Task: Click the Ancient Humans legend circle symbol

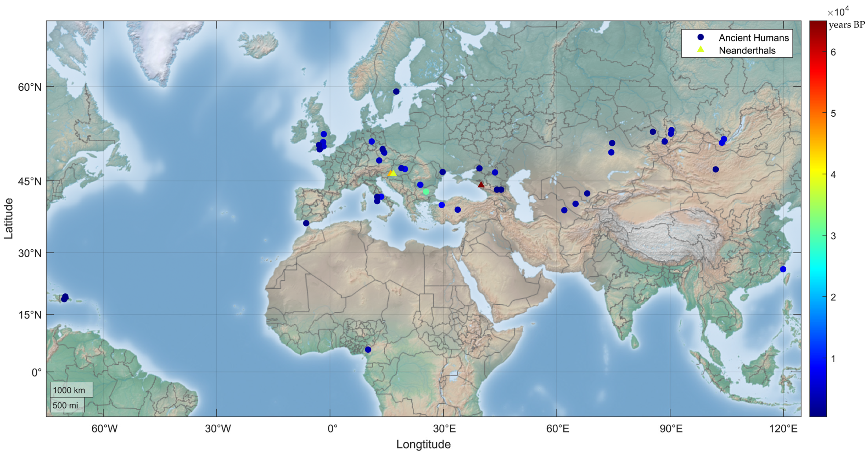Action: (701, 37)
